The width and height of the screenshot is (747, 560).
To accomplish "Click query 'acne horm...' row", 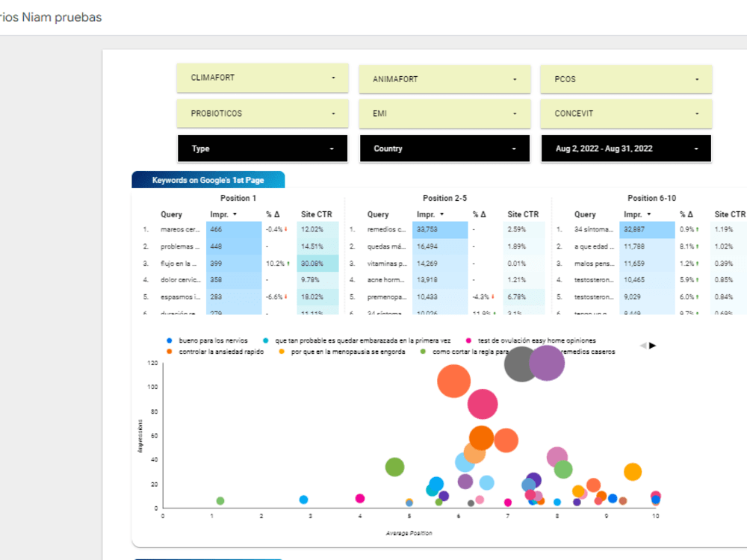I will click(x=385, y=279).
